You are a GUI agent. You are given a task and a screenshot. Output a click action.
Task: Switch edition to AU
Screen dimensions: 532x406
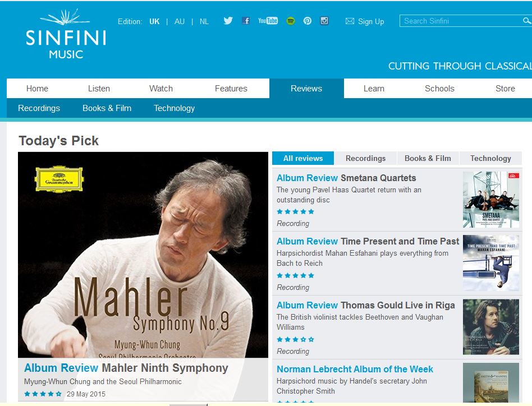pyautogui.click(x=180, y=21)
